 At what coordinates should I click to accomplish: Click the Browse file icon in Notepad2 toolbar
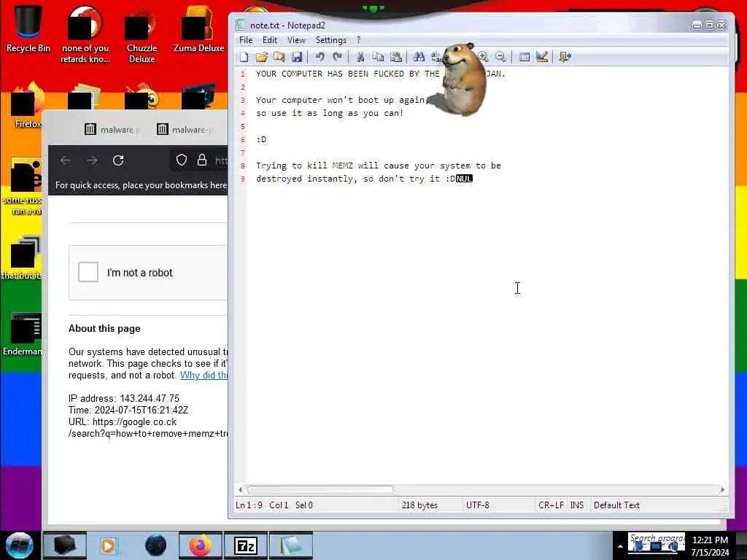pos(279,57)
